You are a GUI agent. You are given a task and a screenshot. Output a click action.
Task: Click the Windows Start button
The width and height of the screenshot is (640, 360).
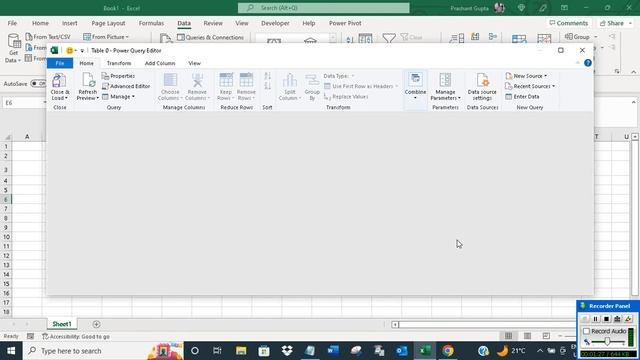11,351
